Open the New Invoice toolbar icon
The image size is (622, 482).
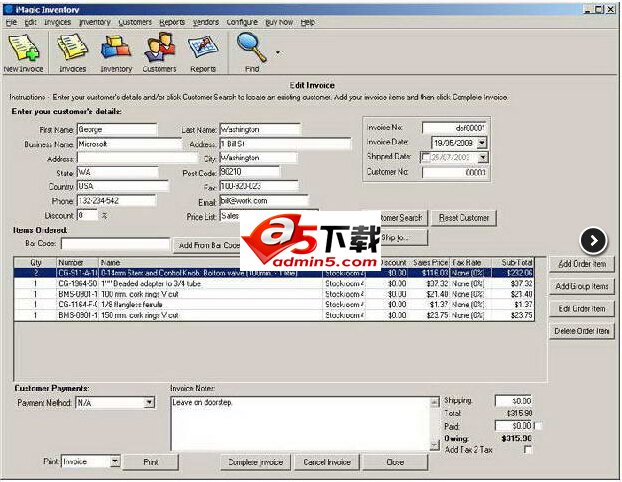tap(23, 53)
